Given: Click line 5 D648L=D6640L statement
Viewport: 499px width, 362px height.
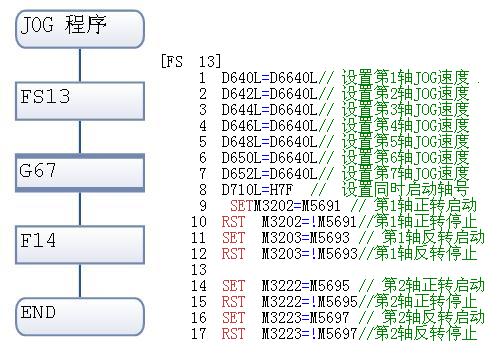Looking at the screenshot, I should pyautogui.click(x=269, y=142).
